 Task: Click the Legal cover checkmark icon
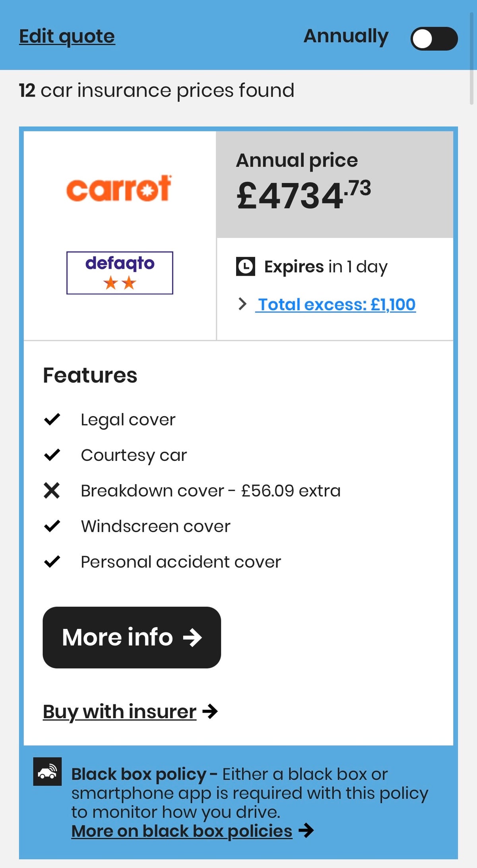click(52, 419)
